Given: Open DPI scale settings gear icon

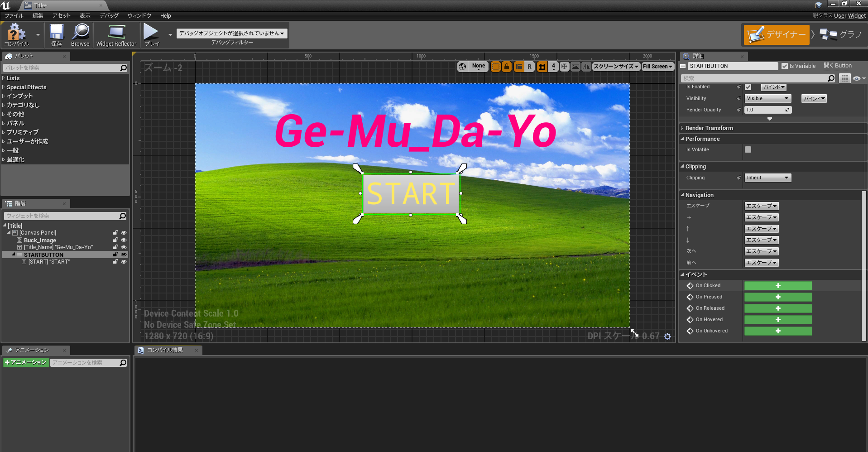Looking at the screenshot, I should coord(667,337).
